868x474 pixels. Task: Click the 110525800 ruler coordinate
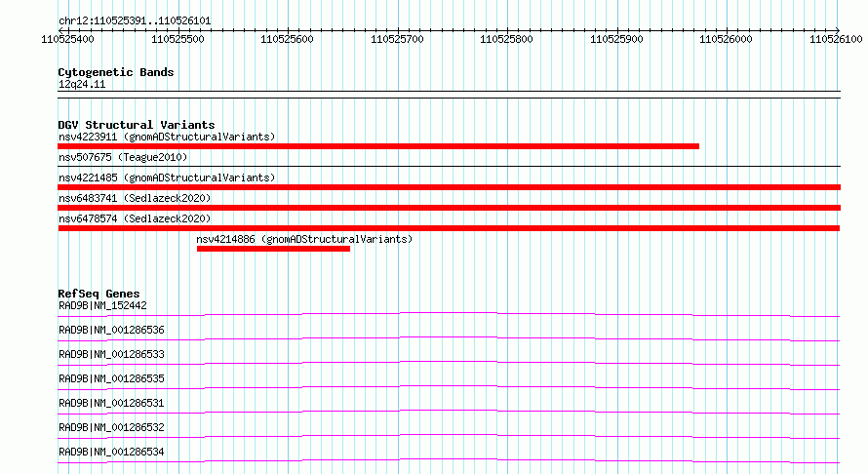coord(506,39)
